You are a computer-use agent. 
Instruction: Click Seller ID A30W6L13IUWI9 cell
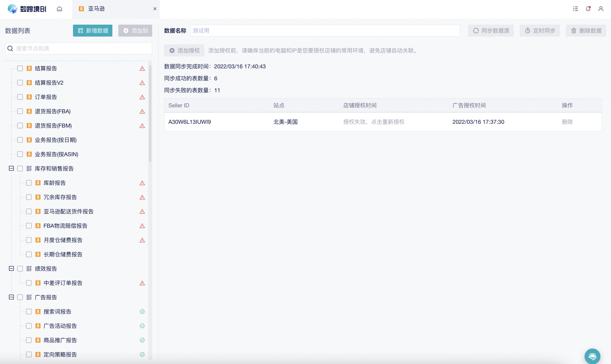point(190,122)
